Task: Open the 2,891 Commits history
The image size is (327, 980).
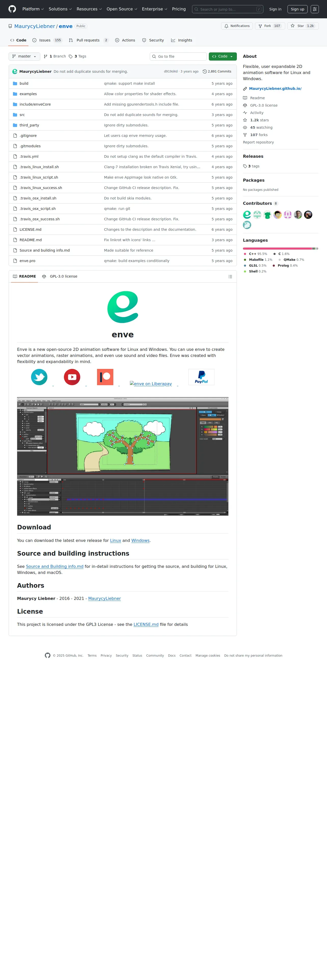Action: coord(217,71)
